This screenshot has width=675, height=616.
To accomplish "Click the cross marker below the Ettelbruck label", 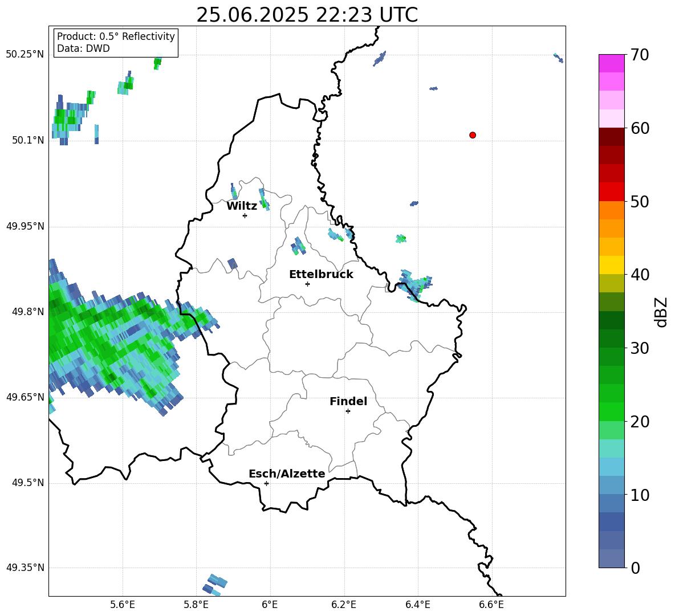I will coord(307,284).
